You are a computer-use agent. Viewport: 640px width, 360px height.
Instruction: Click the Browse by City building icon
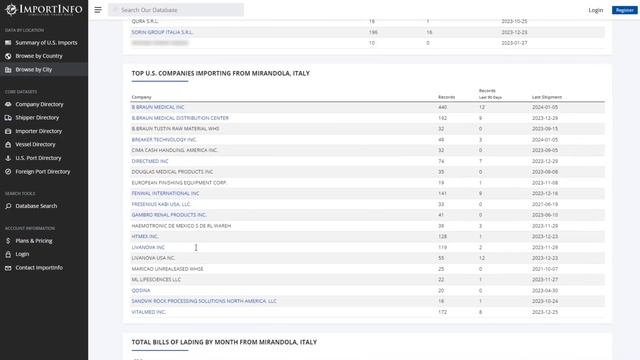tap(8, 70)
